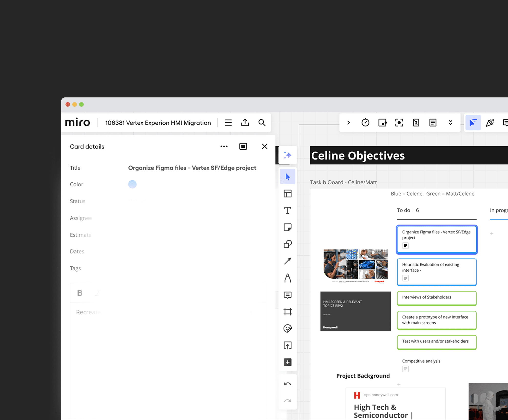
Task: Toggle card details fullscreen view
Action: (243, 147)
